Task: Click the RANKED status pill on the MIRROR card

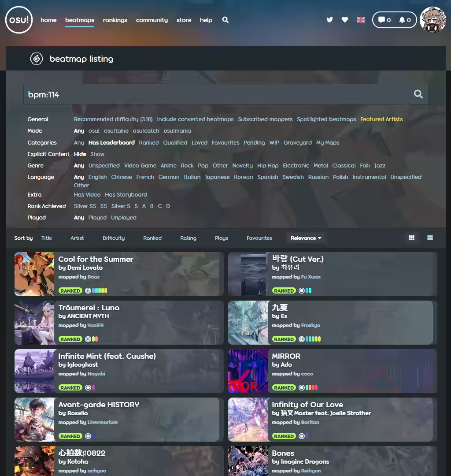Action: [x=284, y=388]
